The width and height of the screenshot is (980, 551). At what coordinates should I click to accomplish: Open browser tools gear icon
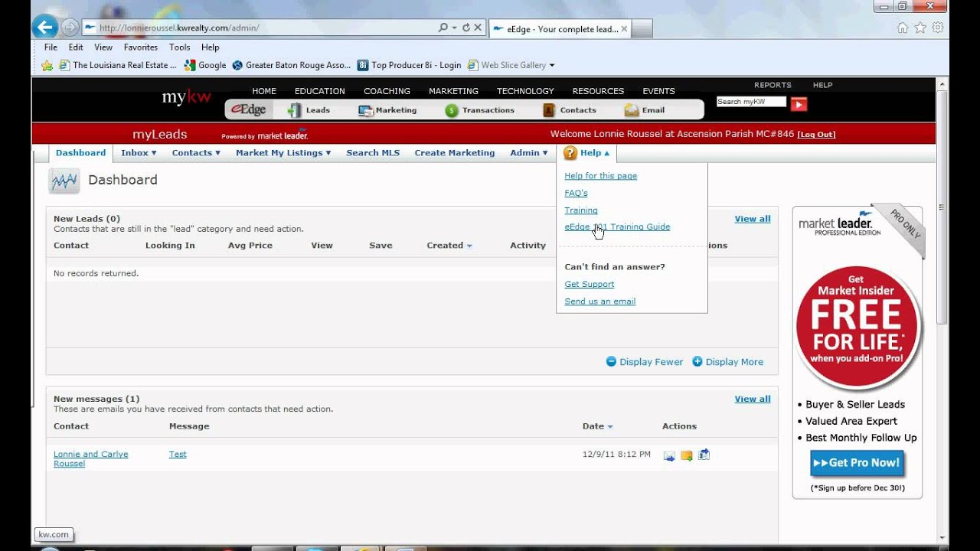point(938,28)
